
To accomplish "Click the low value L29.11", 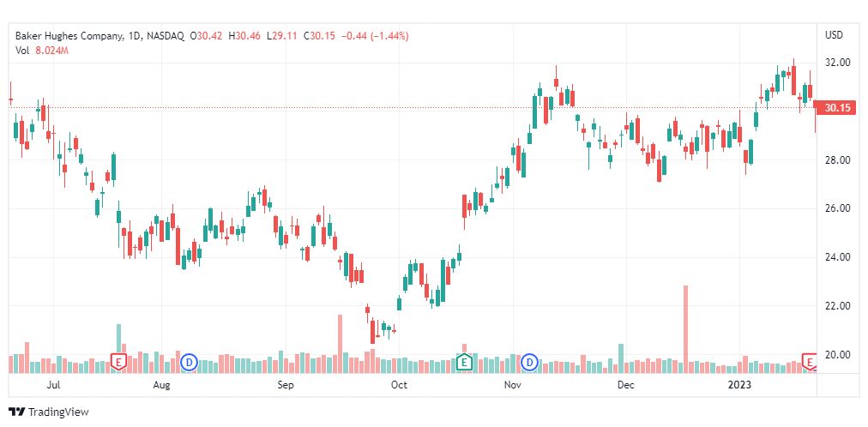I will [282, 36].
